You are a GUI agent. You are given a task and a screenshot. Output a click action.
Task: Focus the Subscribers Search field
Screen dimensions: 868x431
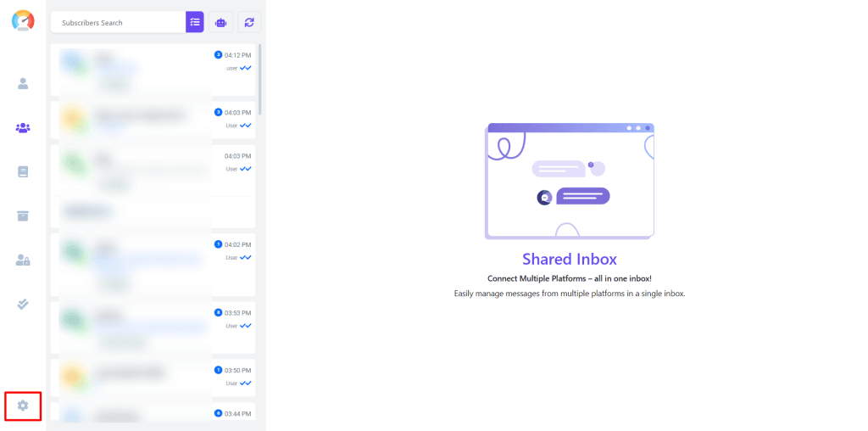coord(117,22)
